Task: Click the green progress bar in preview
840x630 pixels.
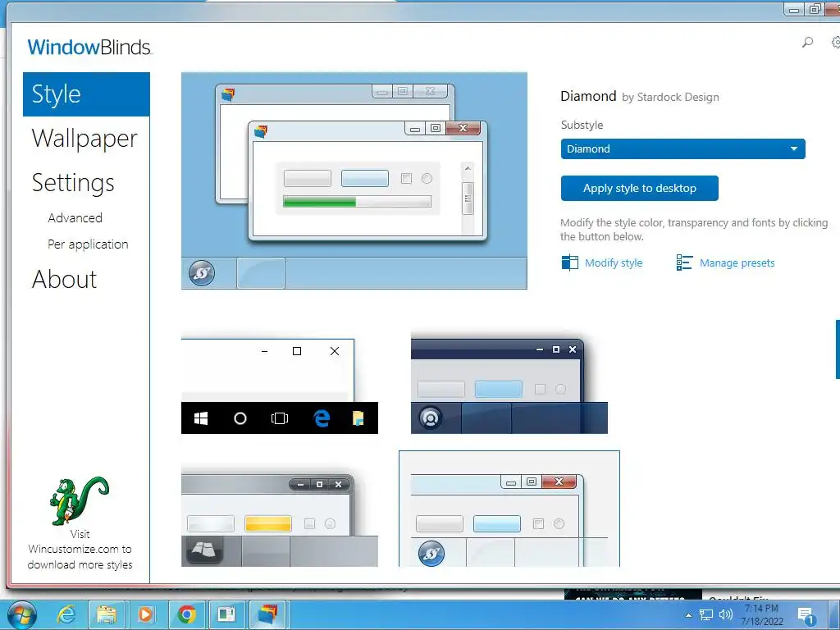Action: coord(319,202)
